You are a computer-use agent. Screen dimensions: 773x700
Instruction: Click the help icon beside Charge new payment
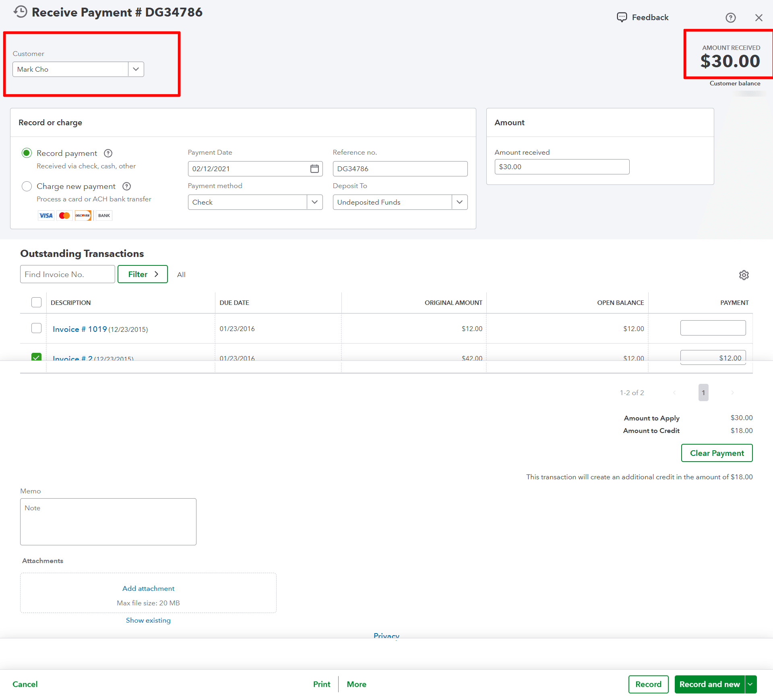[126, 186]
